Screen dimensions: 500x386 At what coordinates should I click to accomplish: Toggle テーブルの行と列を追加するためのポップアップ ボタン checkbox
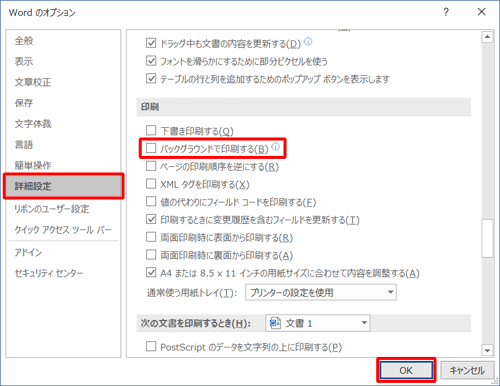tap(151, 79)
